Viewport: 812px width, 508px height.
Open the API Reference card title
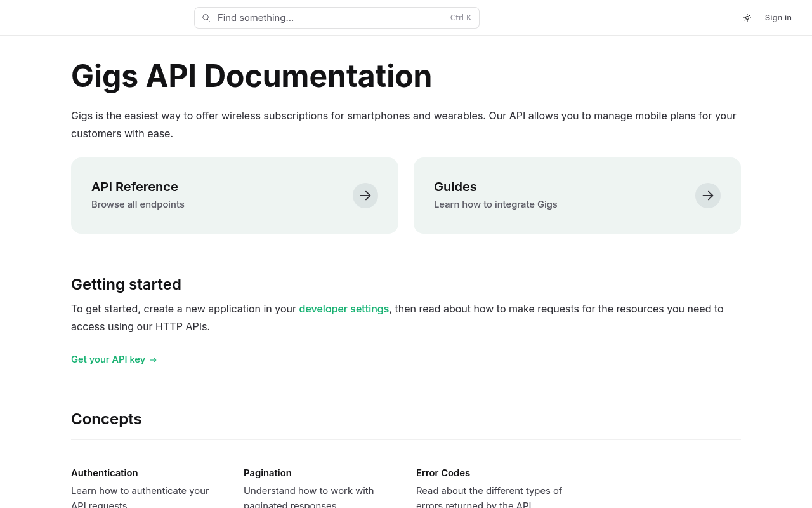[134, 187]
